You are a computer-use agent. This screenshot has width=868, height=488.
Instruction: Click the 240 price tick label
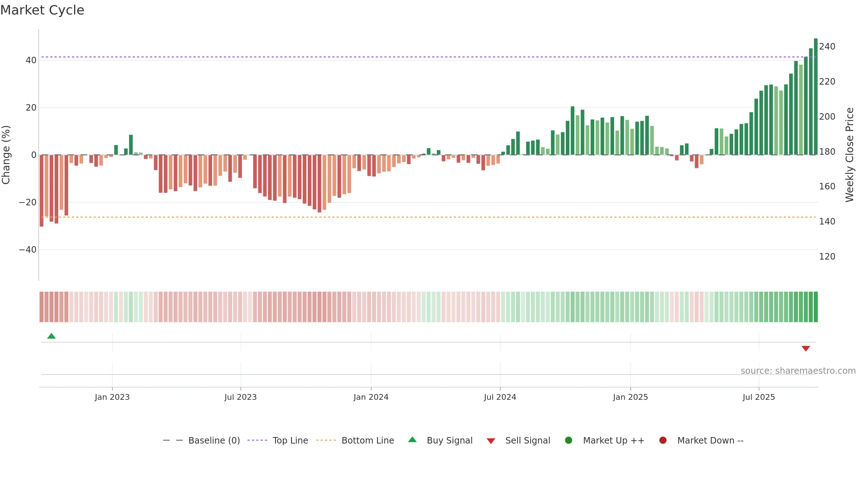[827, 47]
